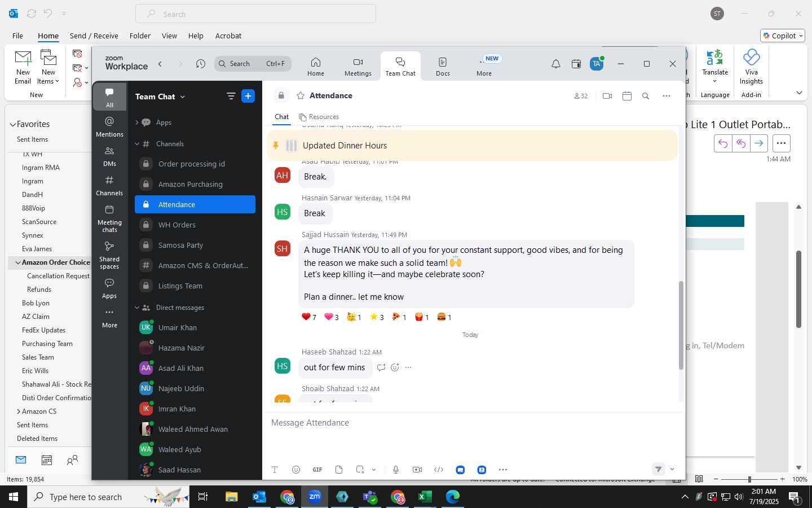Image resolution: width=812 pixels, height=508 pixels.
Task: Open the Resources tab in Attendance
Action: pos(319,117)
